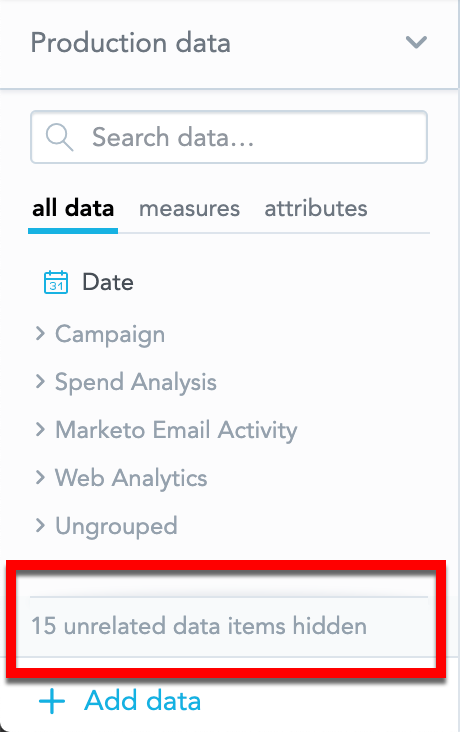Click the magnifying glass search icon
Screen dimensions: 460x732
click(59, 137)
